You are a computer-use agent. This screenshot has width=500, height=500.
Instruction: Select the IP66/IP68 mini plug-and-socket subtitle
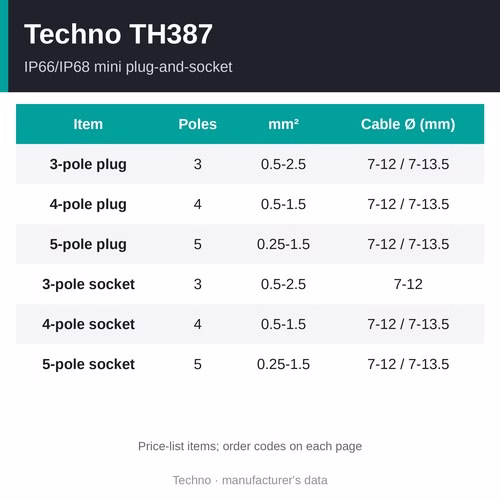click(x=128, y=67)
